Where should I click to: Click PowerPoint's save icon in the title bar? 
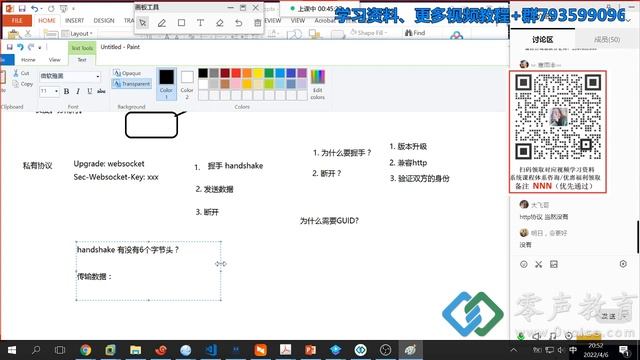[x=22, y=8]
